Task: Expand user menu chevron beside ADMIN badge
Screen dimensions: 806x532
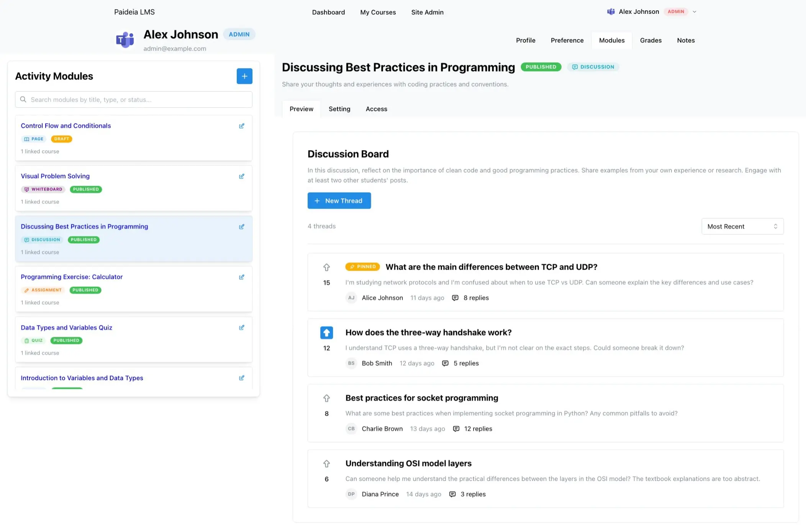Action: (x=695, y=12)
